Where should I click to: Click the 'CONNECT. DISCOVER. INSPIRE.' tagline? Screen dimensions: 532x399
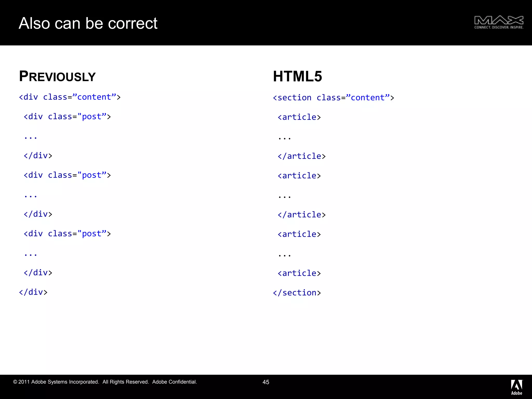[x=498, y=27]
